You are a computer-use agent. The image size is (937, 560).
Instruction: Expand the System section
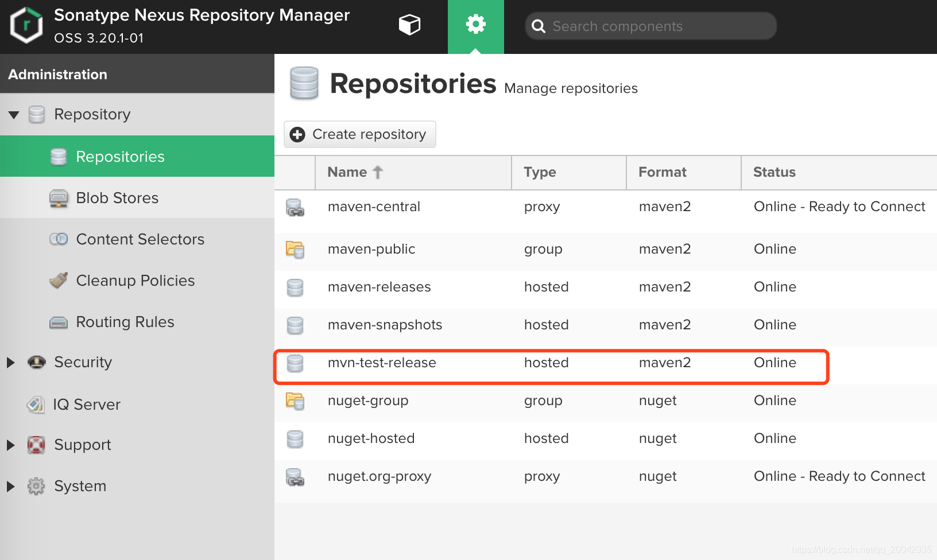(11, 487)
